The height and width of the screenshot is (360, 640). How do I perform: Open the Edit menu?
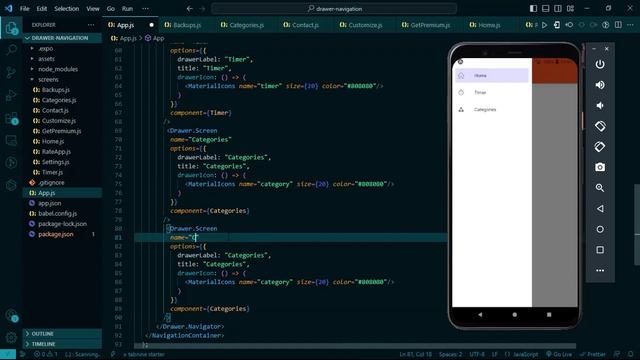(x=42, y=9)
